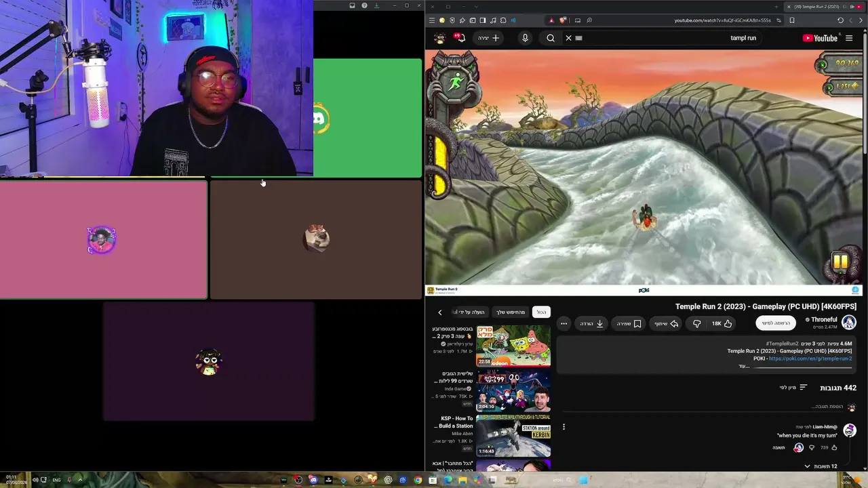Save the video to a playlist

click(629, 324)
